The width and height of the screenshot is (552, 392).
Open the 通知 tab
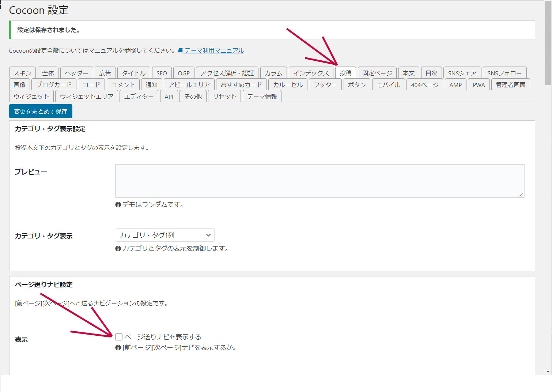click(151, 84)
